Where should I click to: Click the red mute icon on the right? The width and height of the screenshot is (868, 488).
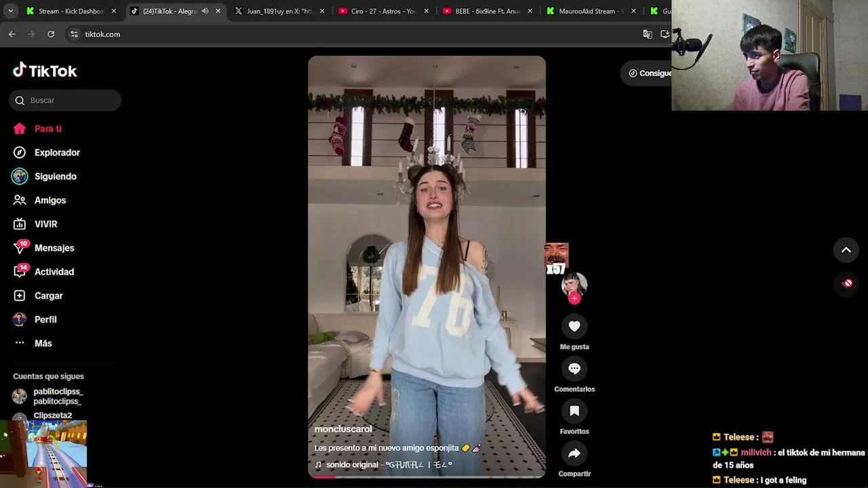pos(847,283)
